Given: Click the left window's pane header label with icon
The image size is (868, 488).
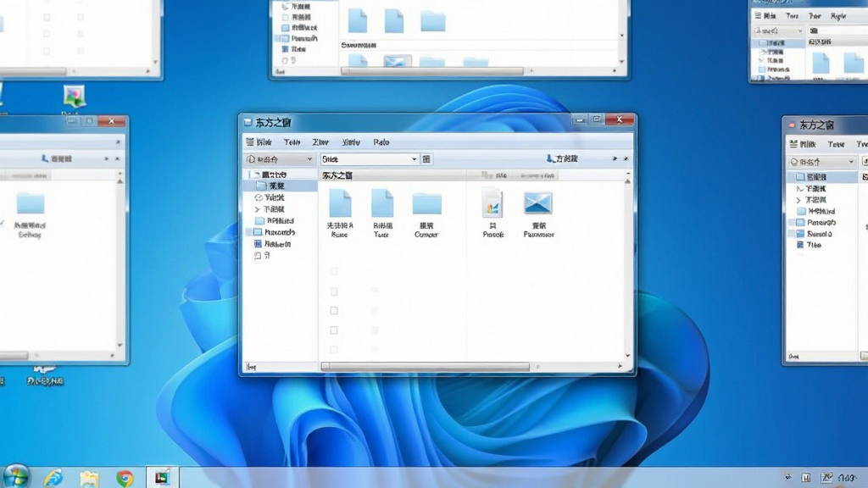Looking at the screenshot, I should (57, 158).
